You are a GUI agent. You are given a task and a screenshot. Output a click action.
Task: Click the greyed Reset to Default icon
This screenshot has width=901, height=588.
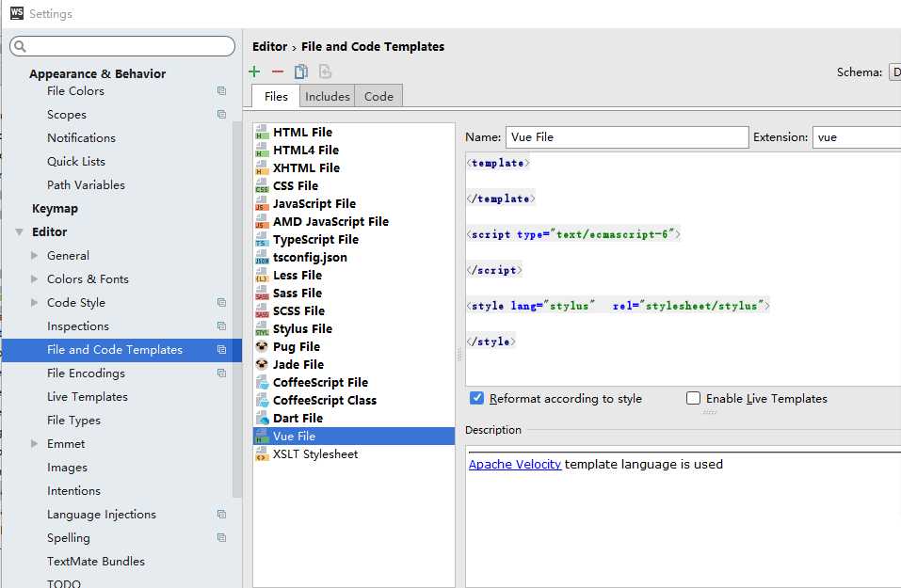point(325,72)
